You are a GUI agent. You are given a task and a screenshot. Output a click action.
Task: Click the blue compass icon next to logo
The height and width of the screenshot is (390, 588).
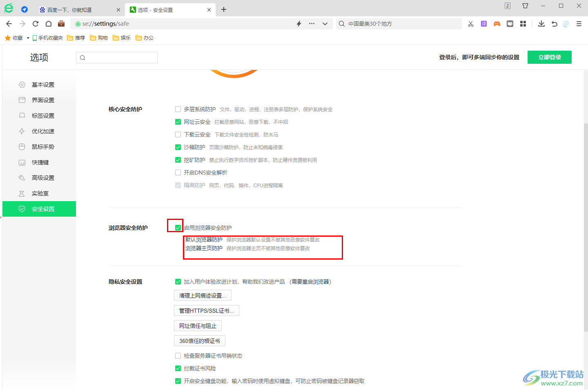click(24, 9)
